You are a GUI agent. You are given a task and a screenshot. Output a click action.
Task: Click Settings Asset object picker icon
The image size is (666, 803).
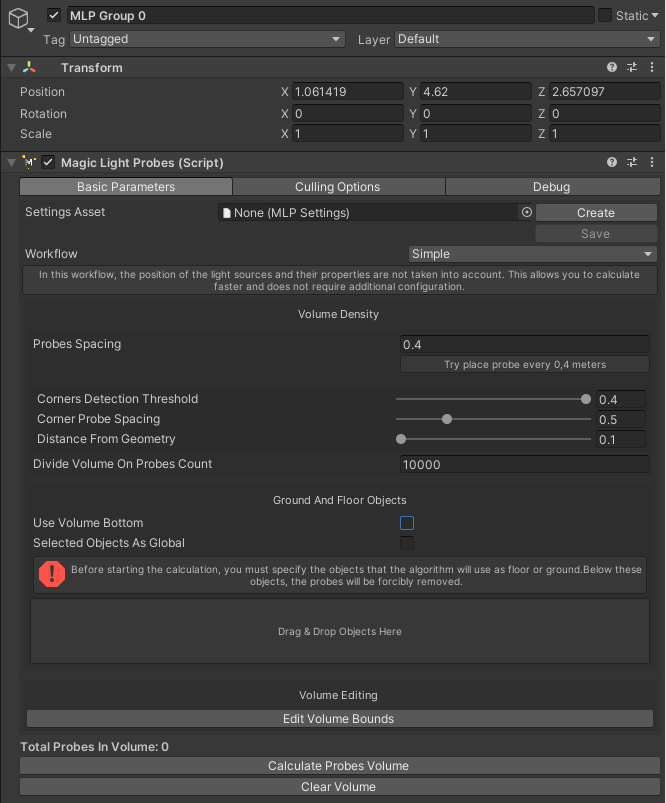526,213
